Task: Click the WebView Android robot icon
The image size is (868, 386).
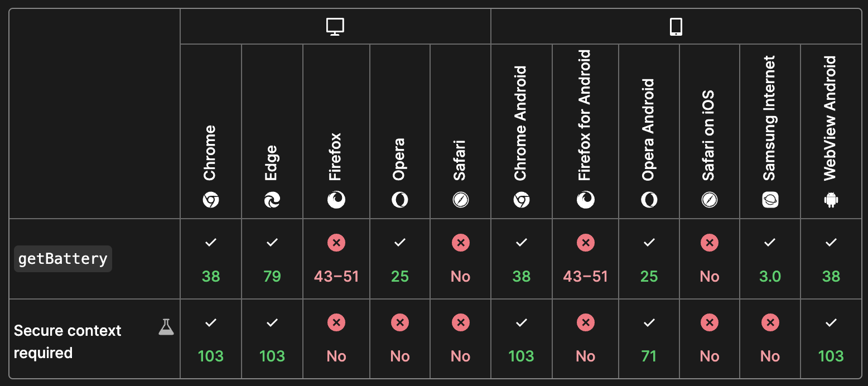Action: (x=831, y=200)
